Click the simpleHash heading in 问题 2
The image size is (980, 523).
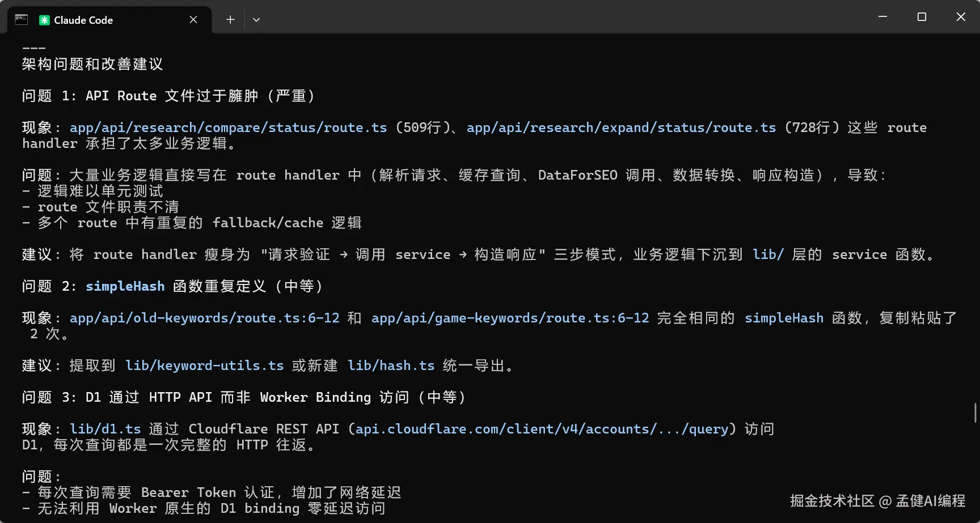125,286
